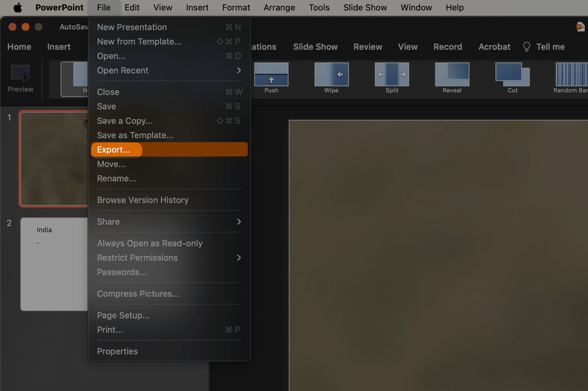This screenshot has height=391, width=588.
Task: Switch to the Review tab
Action: [367, 47]
